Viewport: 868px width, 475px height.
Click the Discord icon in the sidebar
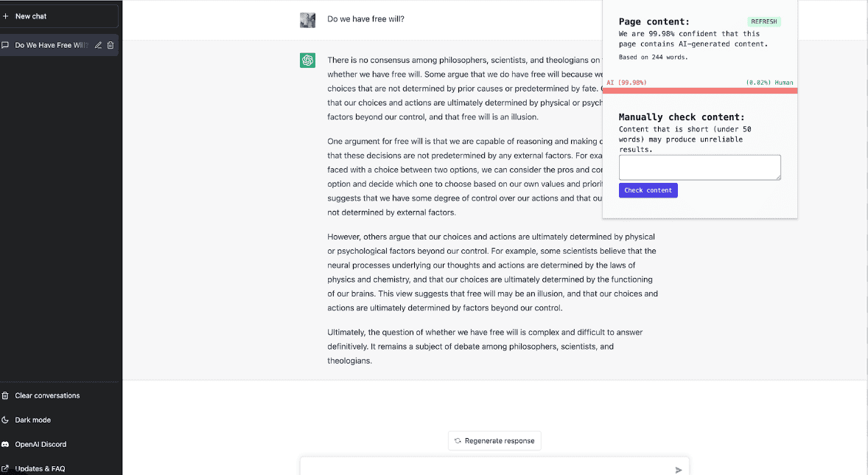pyautogui.click(x=5, y=445)
